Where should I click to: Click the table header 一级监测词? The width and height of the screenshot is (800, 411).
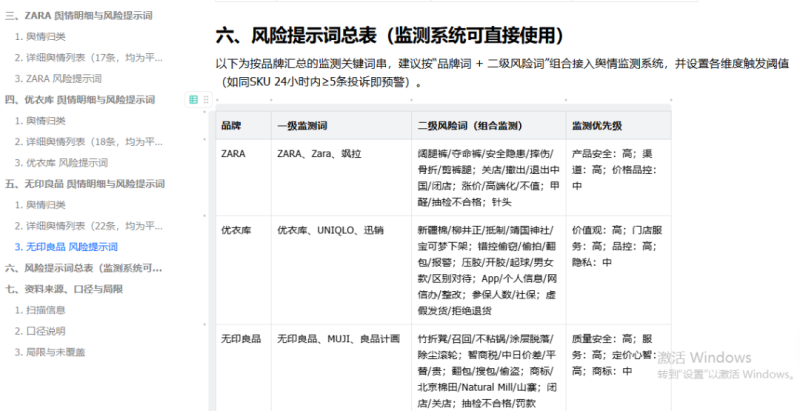click(341, 125)
